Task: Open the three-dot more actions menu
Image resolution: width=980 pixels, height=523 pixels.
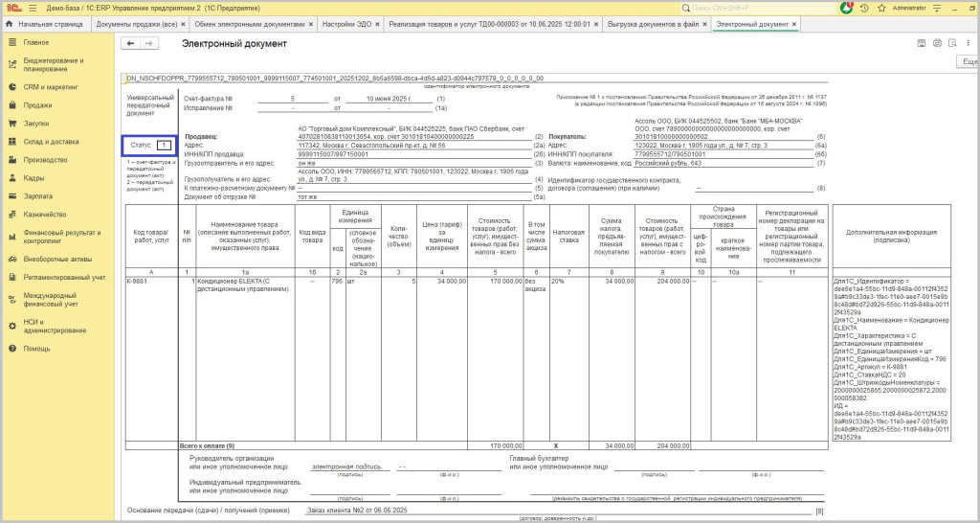Action: tap(968, 43)
